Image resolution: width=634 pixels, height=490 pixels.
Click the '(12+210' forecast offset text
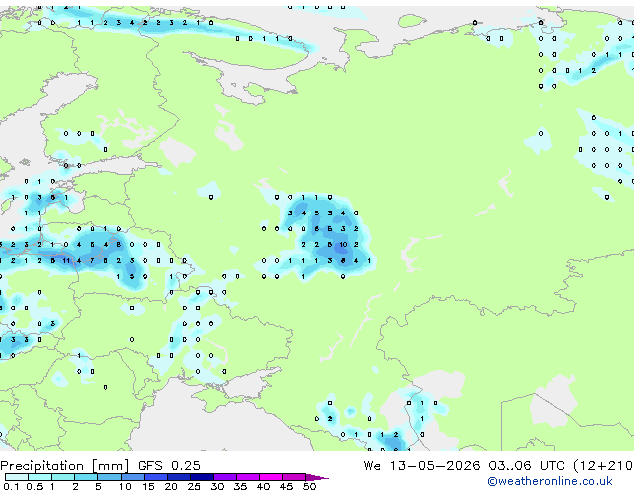pyautogui.click(x=603, y=466)
